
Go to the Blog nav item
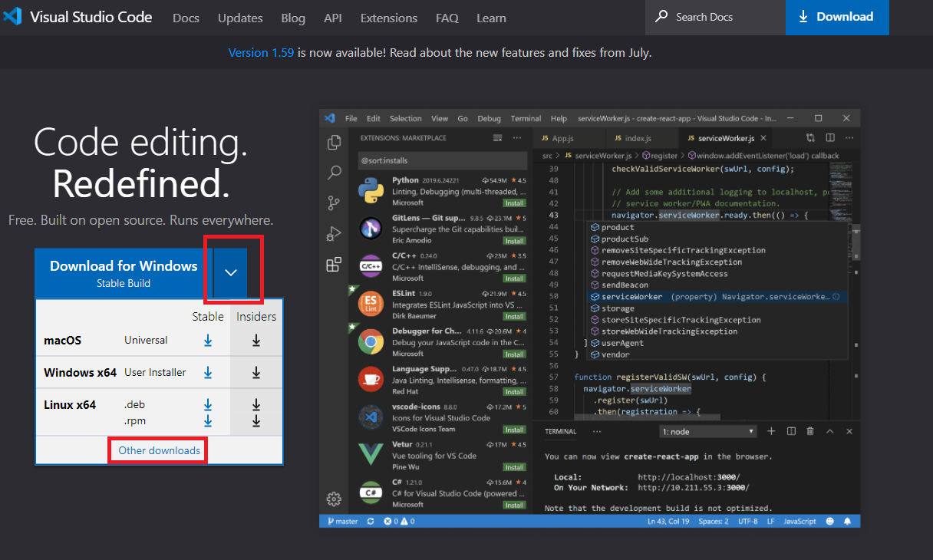tap(293, 18)
